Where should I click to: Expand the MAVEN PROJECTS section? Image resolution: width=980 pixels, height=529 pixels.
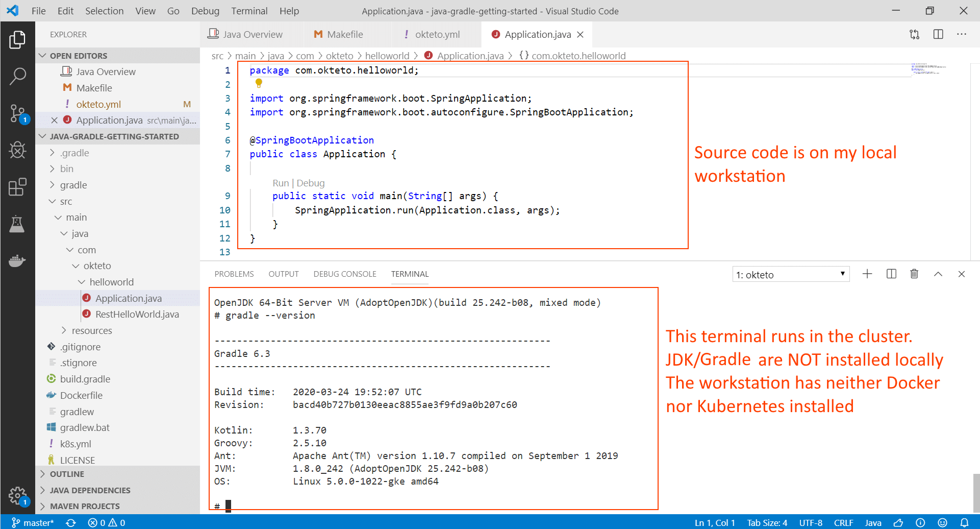point(118,506)
